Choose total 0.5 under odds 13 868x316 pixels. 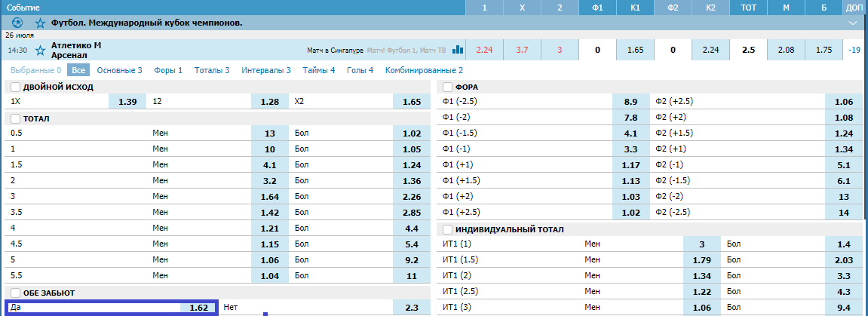click(x=269, y=133)
